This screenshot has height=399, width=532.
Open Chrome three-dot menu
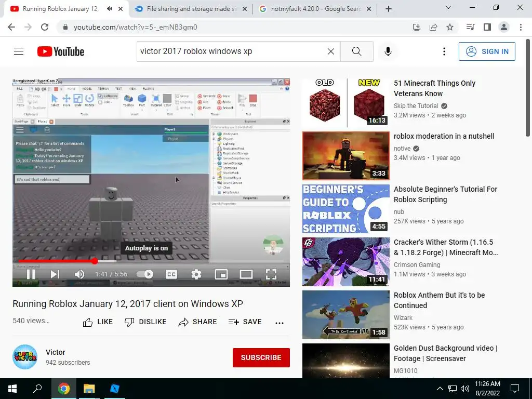[x=521, y=27]
